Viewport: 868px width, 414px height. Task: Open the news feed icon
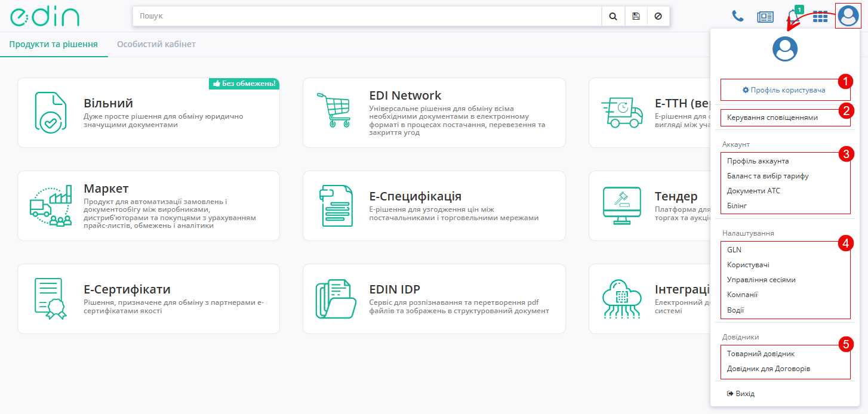pos(765,17)
